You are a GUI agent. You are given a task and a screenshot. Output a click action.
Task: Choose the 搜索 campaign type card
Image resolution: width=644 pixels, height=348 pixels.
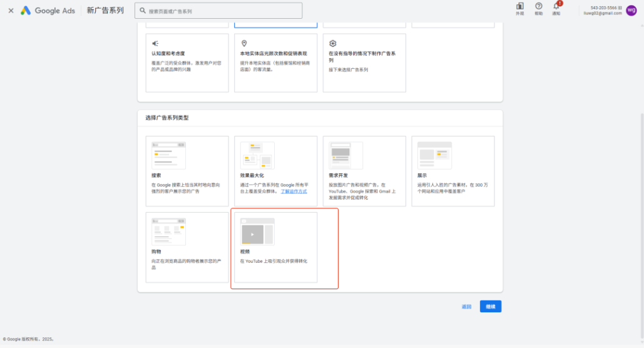tap(187, 171)
